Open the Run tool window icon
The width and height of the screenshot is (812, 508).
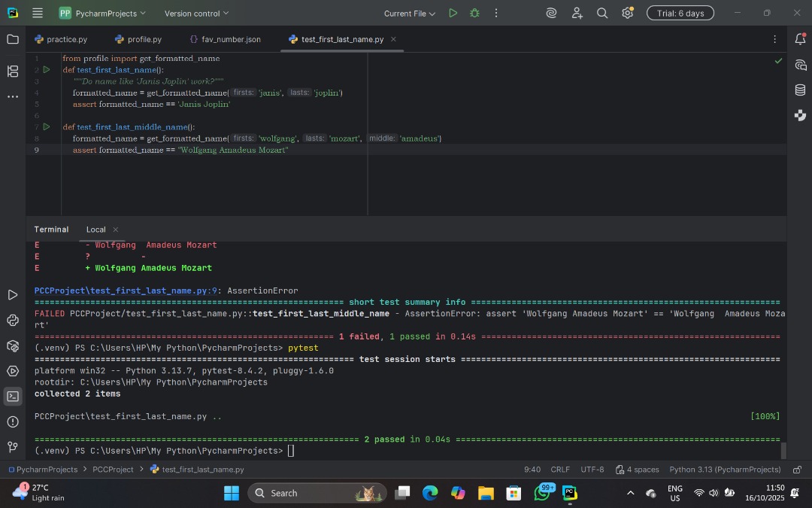(x=13, y=295)
